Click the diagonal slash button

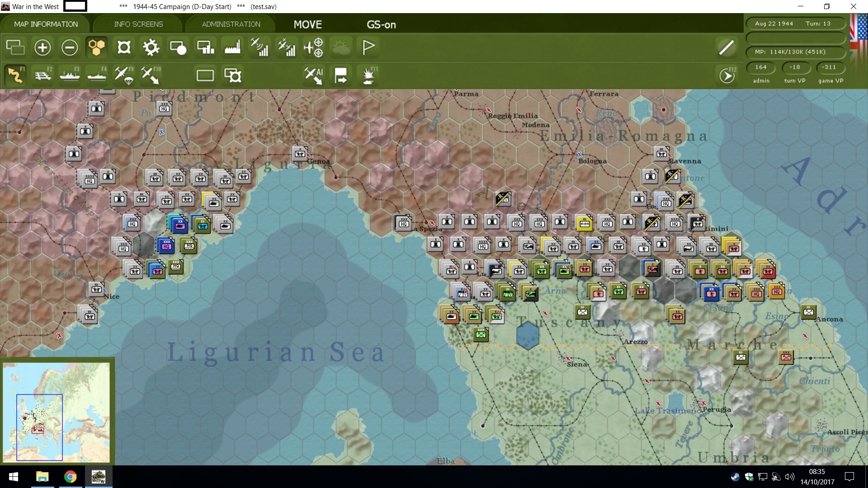726,47
